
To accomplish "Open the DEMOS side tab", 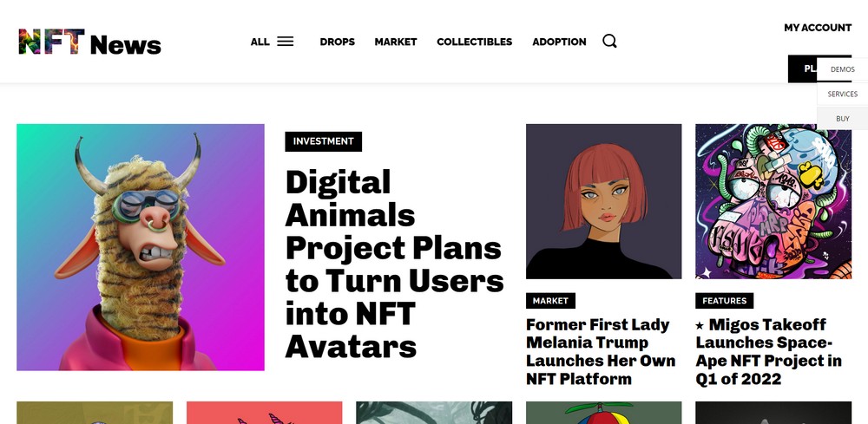I will click(842, 69).
